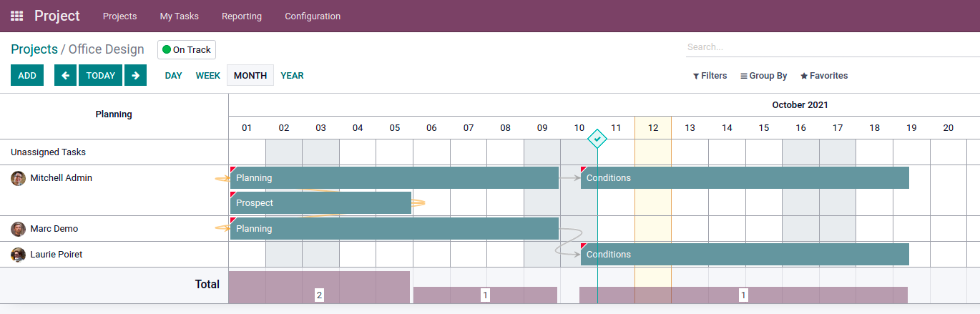Go to next period with right arrow
This screenshot has width=980, height=314.
135,75
